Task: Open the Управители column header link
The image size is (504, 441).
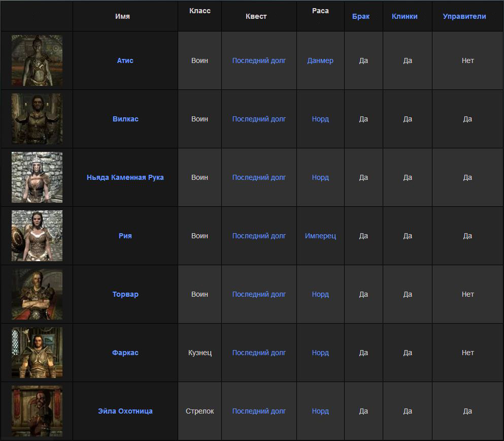Action: tap(464, 16)
